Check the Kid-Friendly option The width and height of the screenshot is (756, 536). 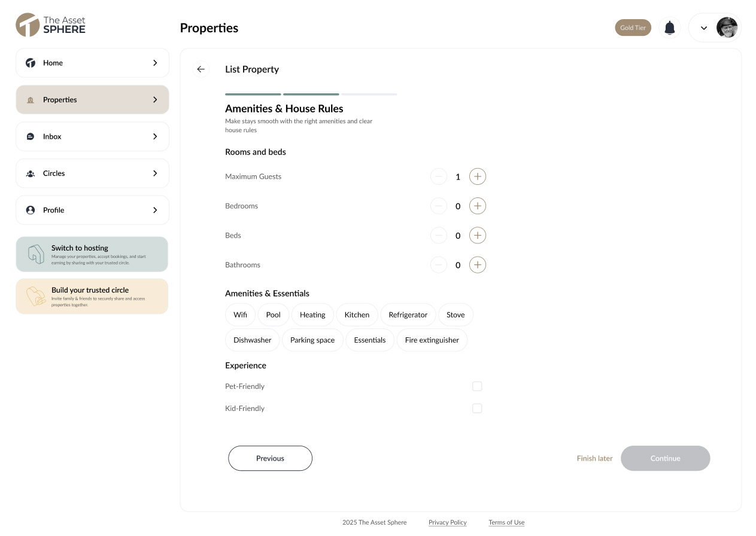[477, 409]
